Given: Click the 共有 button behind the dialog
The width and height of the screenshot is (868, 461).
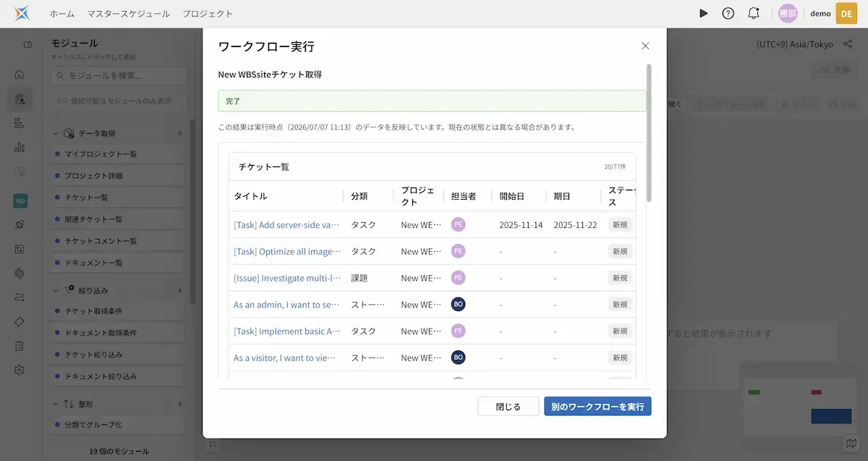Looking at the screenshot, I should tap(834, 70).
